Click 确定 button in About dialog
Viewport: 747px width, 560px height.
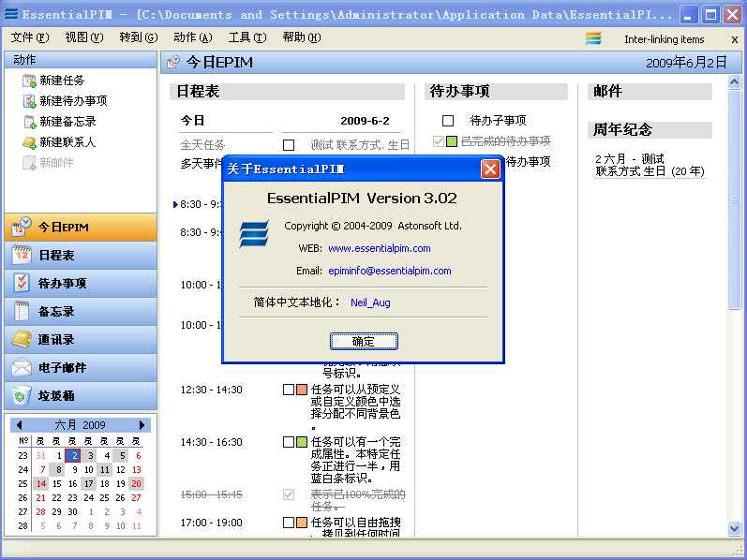tap(364, 342)
